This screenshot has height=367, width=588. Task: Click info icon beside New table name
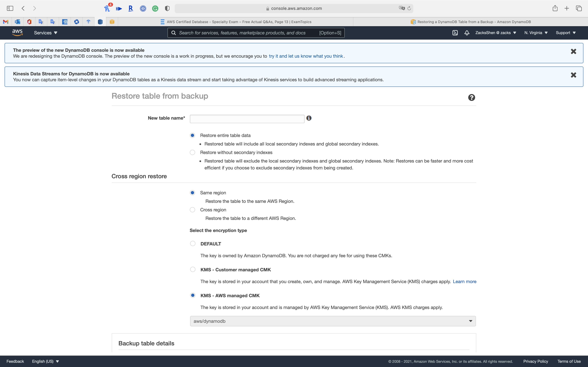click(x=309, y=118)
